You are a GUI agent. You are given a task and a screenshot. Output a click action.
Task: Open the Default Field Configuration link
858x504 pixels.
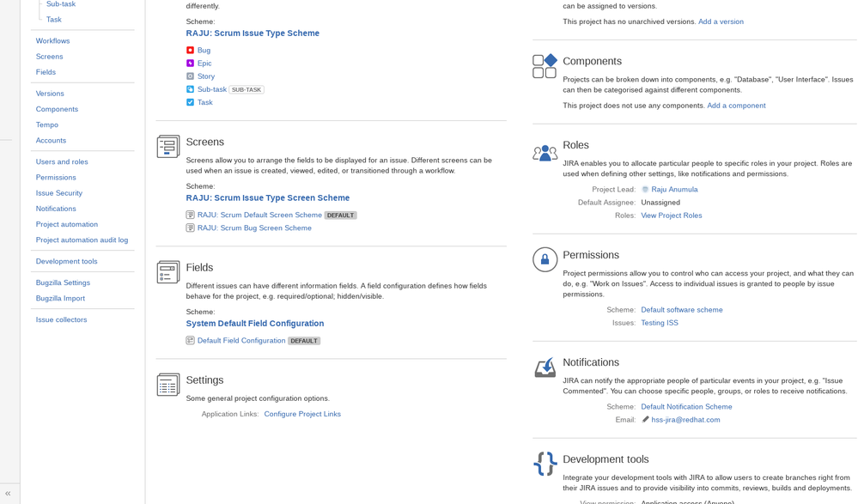coord(241,340)
